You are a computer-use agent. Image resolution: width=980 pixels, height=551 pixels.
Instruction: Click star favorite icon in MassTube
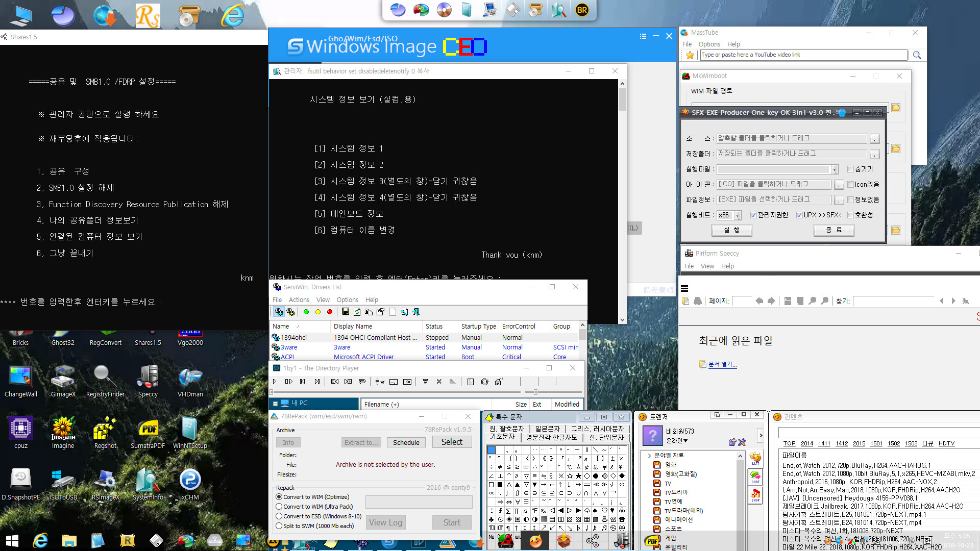[690, 55]
